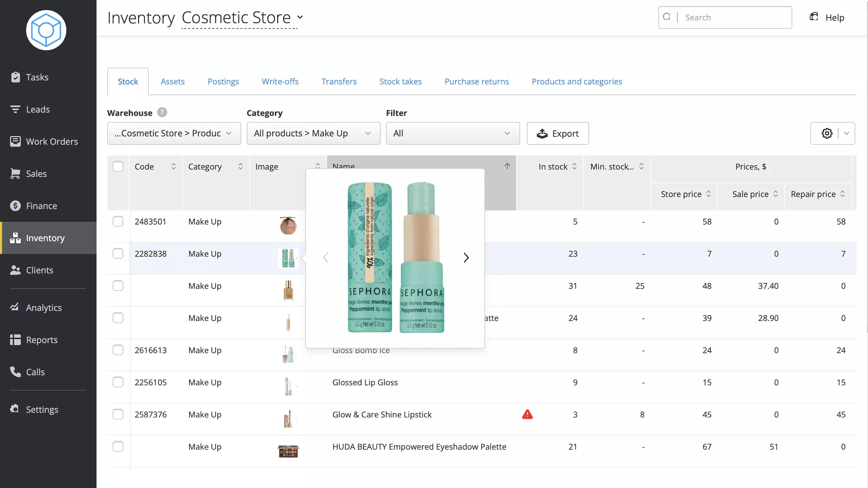The image size is (868, 488).
Task: Sort the table by Category column
Action: pyautogui.click(x=240, y=166)
